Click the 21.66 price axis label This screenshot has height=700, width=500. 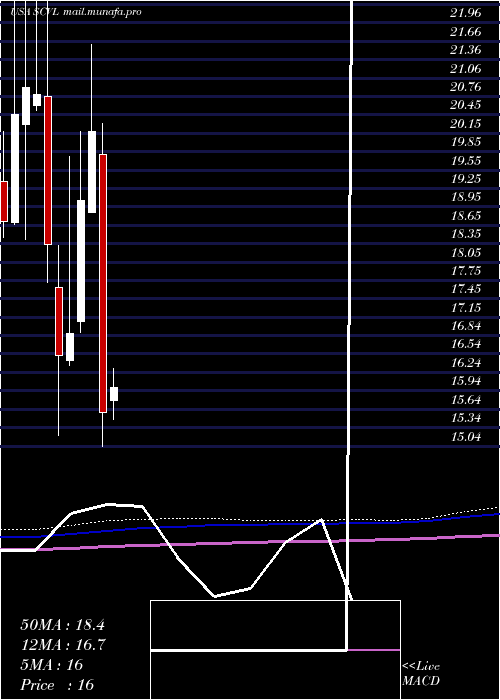coord(466,32)
